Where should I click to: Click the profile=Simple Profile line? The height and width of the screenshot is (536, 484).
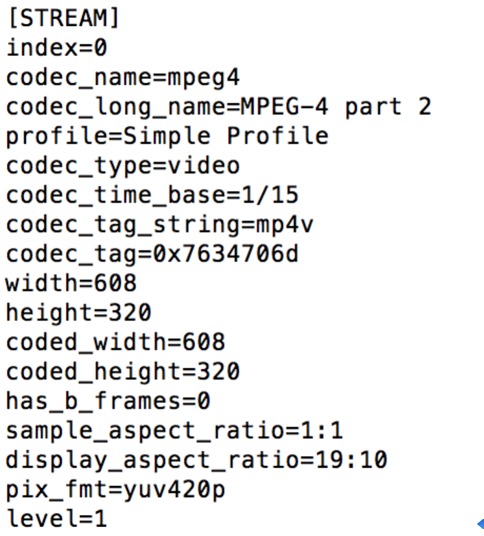coord(167,137)
